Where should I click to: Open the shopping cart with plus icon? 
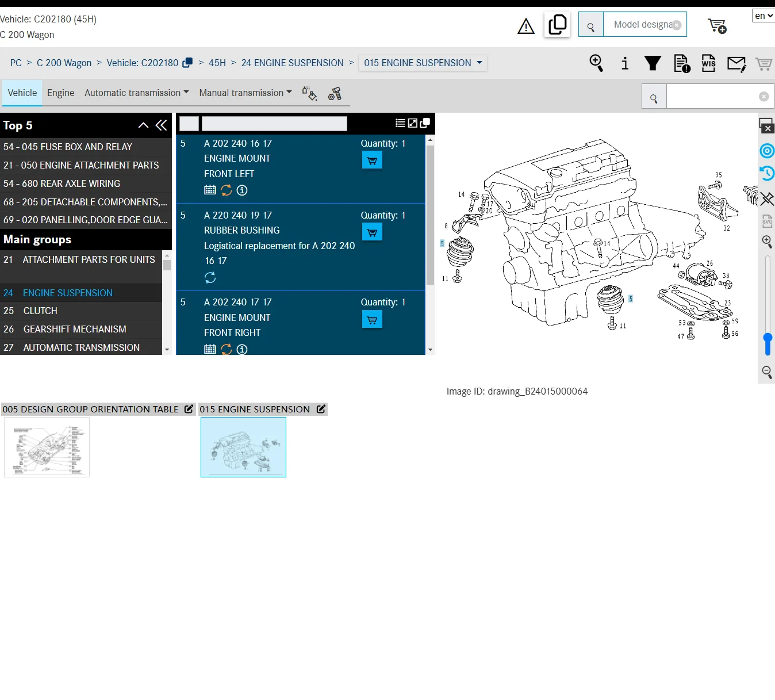pyautogui.click(x=718, y=26)
